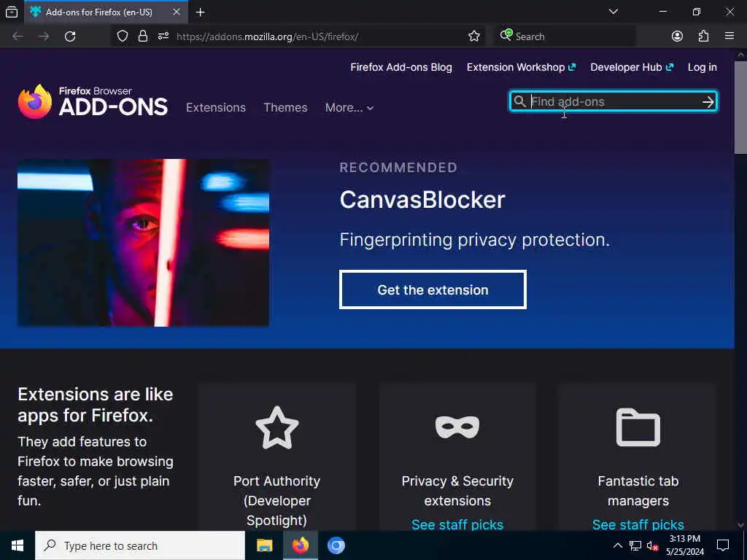
Task: Open the Firefox Add-ons Blog link
Action: tap(401, 67)
